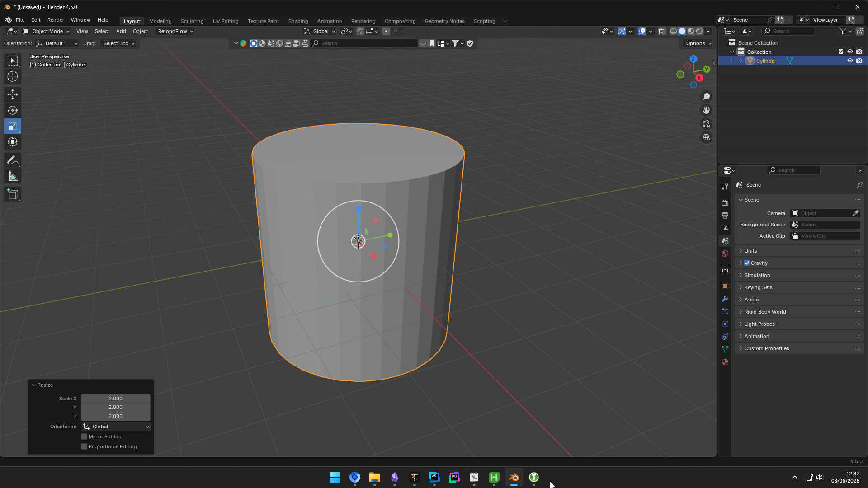Enable the Proportional Editing checkbox
Screen dimensions: 868x488
coord(84,446)
